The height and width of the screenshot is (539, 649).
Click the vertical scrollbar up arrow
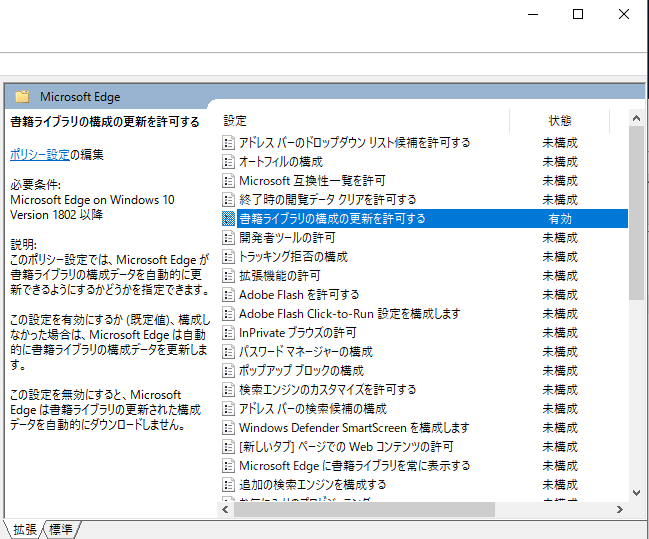tap(637, 118)
